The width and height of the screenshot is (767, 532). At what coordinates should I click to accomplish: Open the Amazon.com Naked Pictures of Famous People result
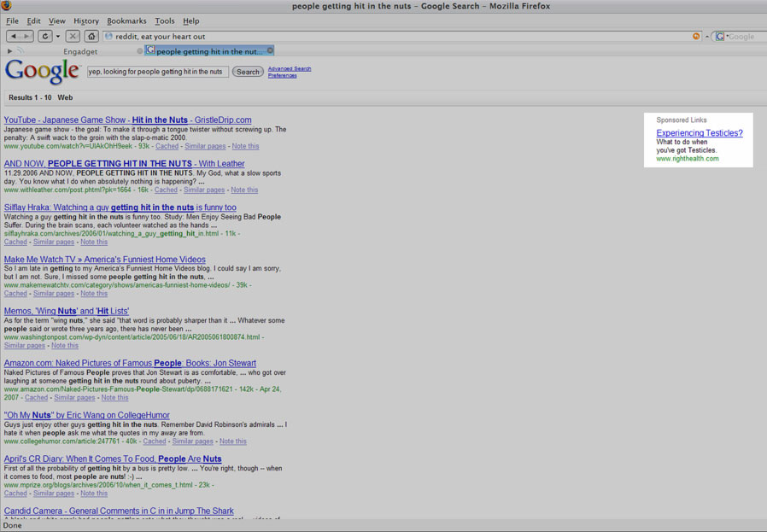coord(130,363)
